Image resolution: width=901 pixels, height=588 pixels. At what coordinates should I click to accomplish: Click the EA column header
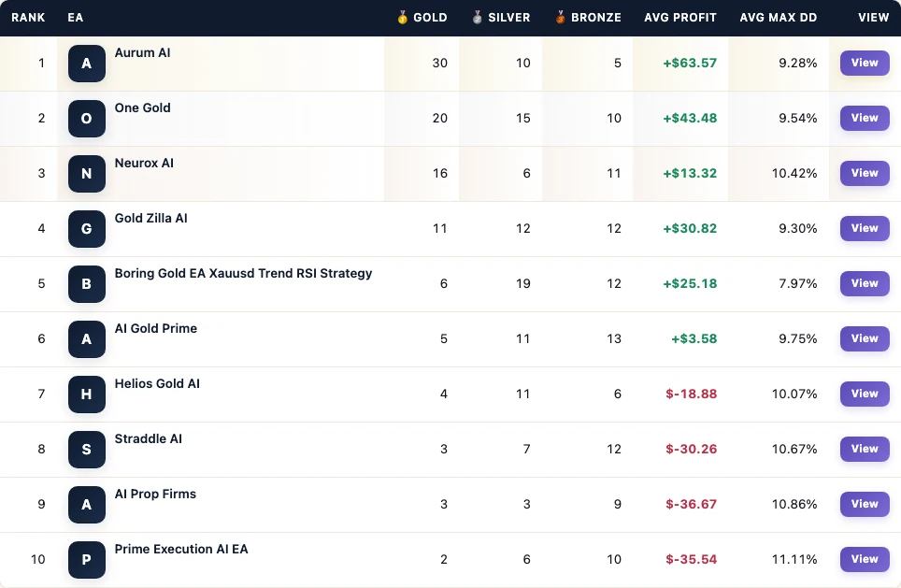[76, 18]
